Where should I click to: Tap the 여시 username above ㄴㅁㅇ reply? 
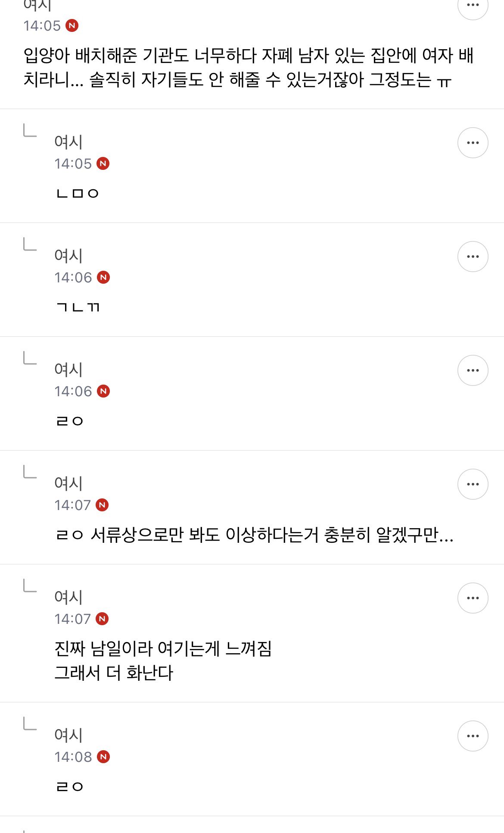[x=68, y=142]
